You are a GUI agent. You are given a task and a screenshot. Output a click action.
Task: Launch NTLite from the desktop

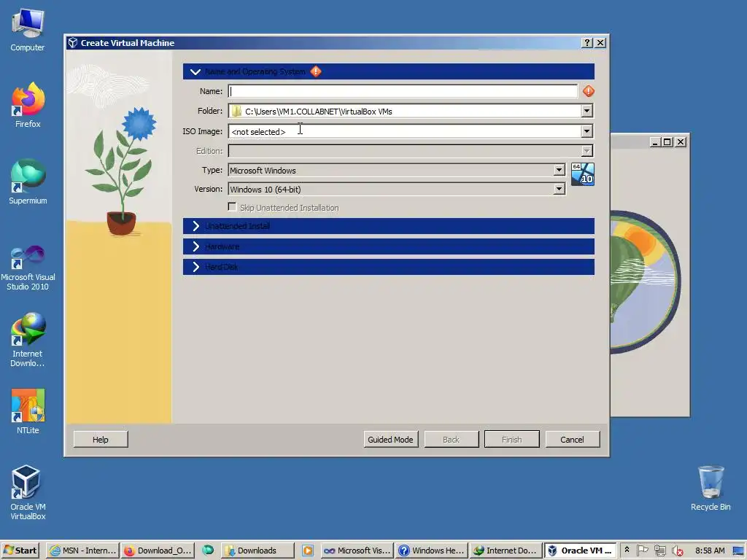click(x=28, y=411)
